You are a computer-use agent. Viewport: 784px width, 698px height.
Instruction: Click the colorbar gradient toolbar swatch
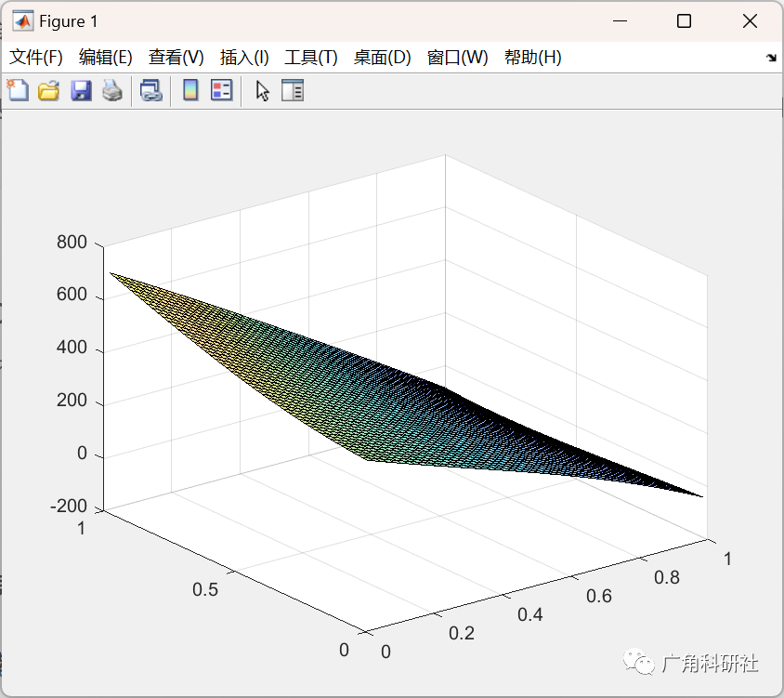pyautogui.click(x=192, y=90)
